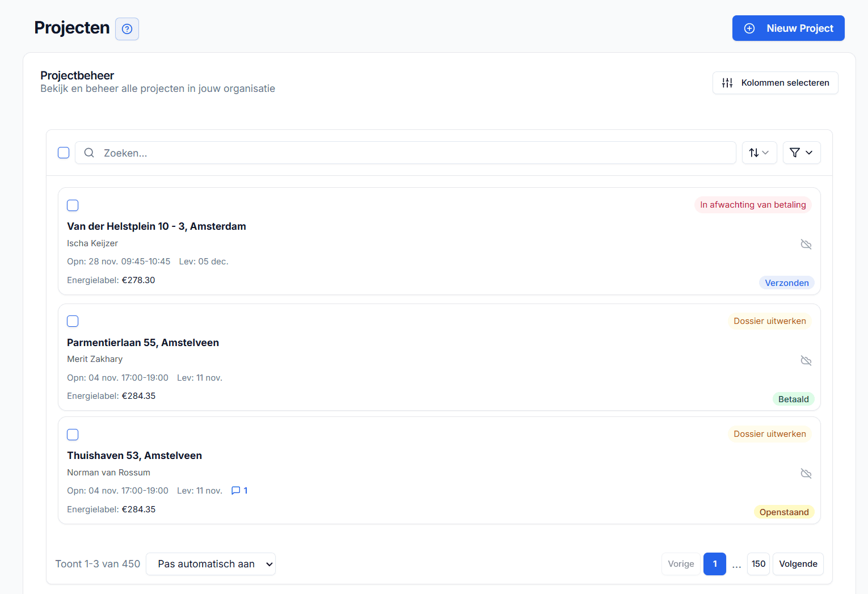Toggle the eye-slash icon on Van der Helstplein card

tap(806, 244)
